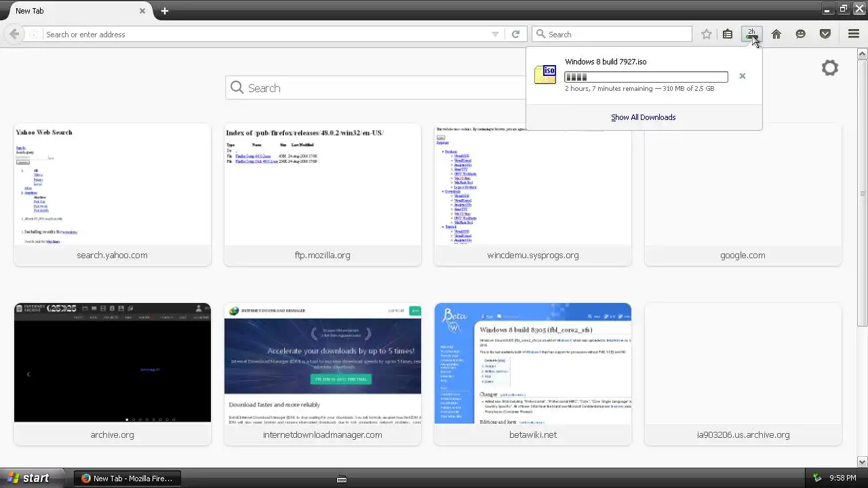Open the archive.org tile
868x488 pixels.
113,374
